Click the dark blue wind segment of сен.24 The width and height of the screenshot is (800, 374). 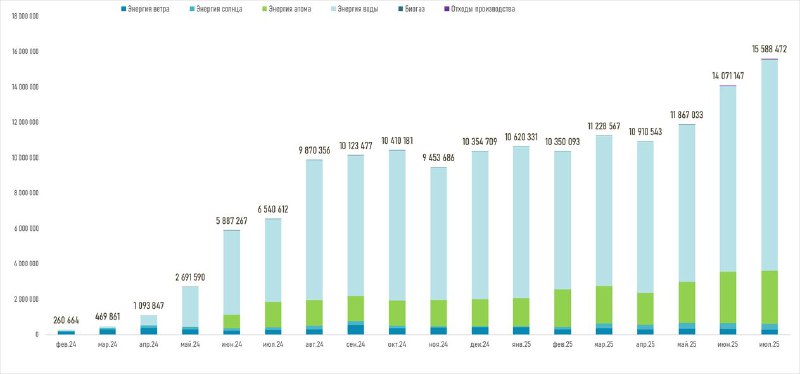point(356,329)
